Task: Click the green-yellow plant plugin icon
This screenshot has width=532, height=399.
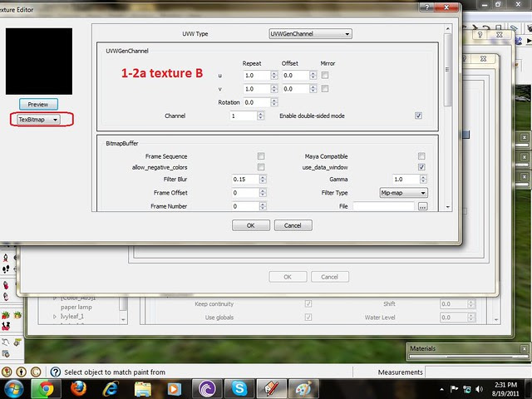Action: pos(17,315)
